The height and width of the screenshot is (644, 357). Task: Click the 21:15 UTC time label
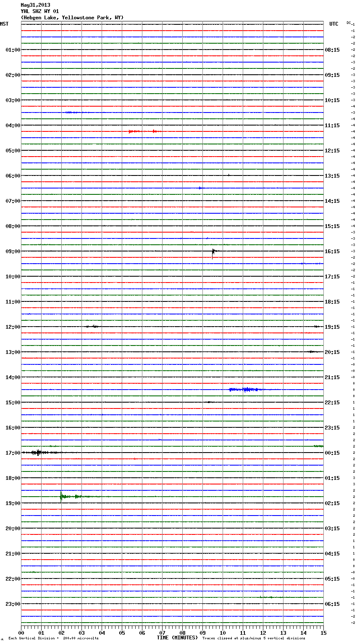pyautogui.click(x=332, y=377)
